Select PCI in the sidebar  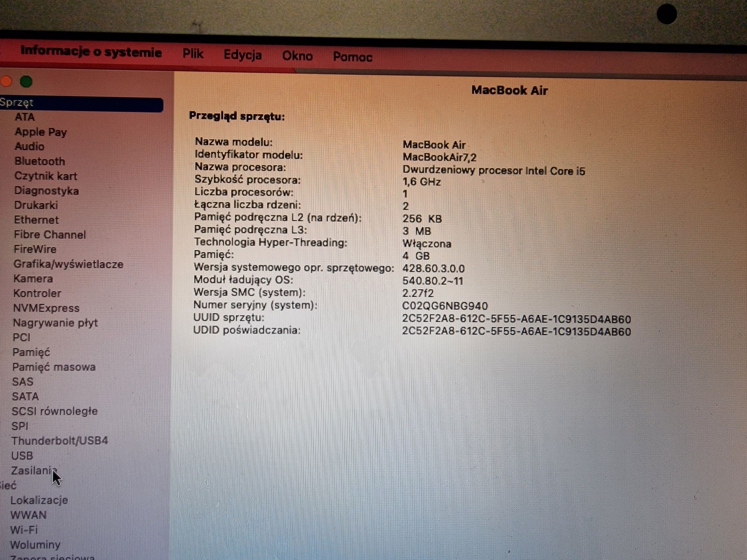tap(21, 337)
